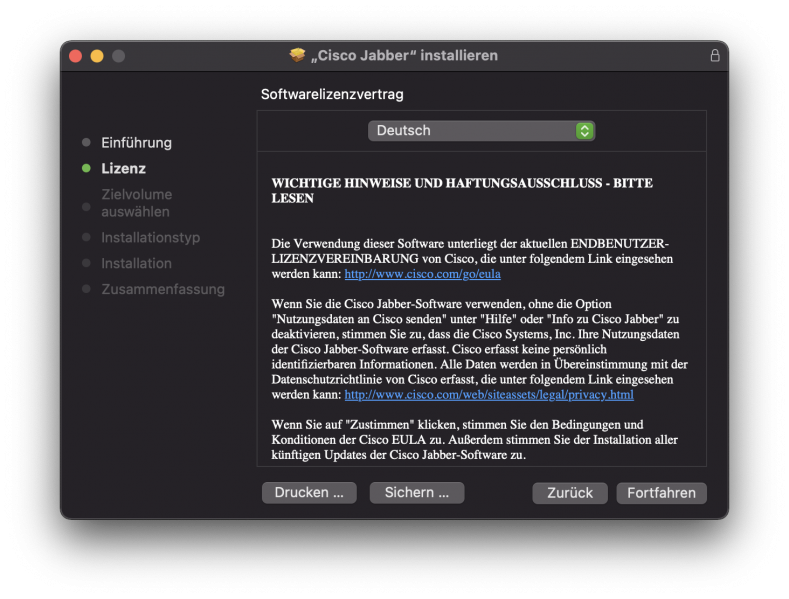Viewport: 789px width, 599px height.
Task: Go back with the Zurück button
Action: coord(570,493)
